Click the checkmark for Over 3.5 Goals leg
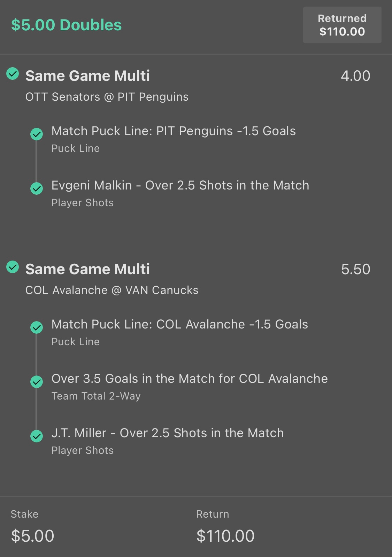This screenshot has height=557, width=392. coord(37,382)
